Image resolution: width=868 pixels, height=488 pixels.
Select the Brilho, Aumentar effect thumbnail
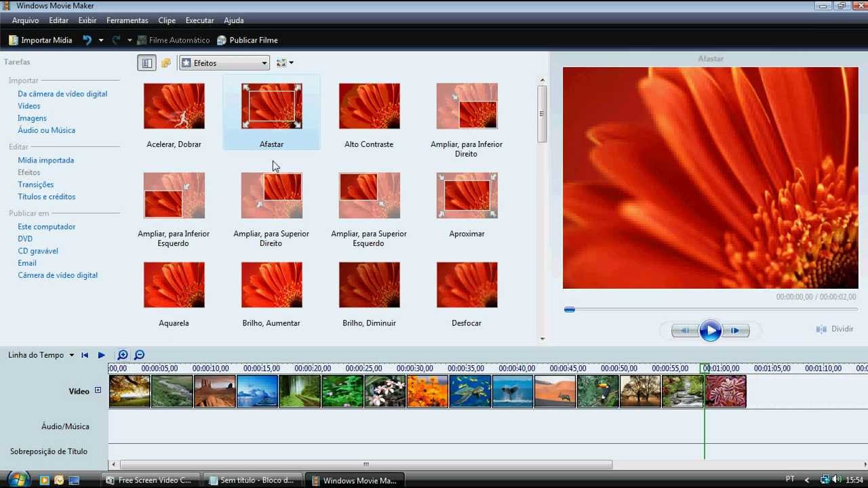[271, 285]
